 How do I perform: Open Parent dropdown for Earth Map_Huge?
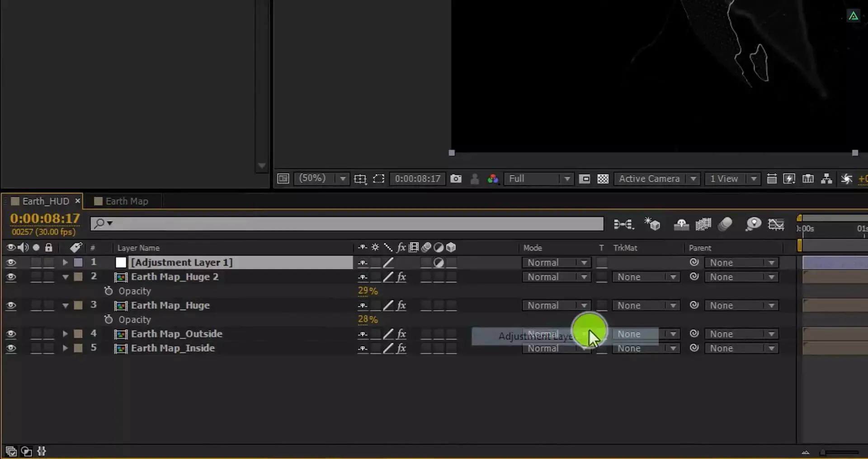(741, 305)
